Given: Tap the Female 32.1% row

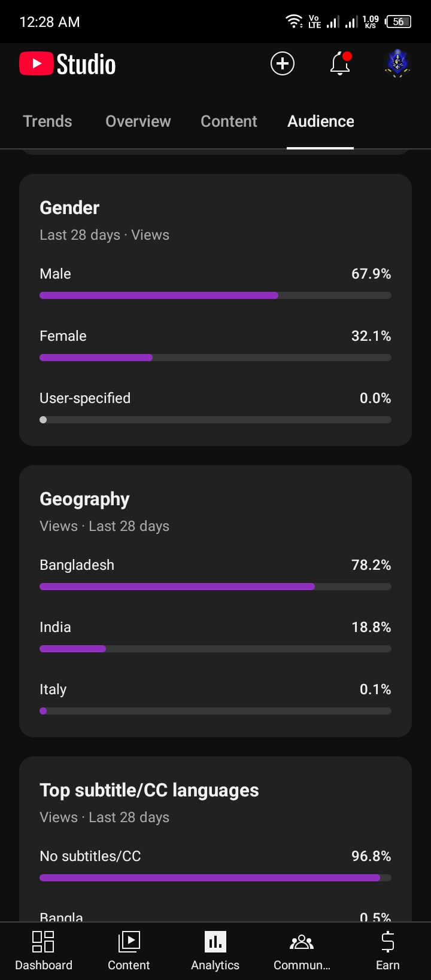Looking at the screenshot, I should [215, 346].
